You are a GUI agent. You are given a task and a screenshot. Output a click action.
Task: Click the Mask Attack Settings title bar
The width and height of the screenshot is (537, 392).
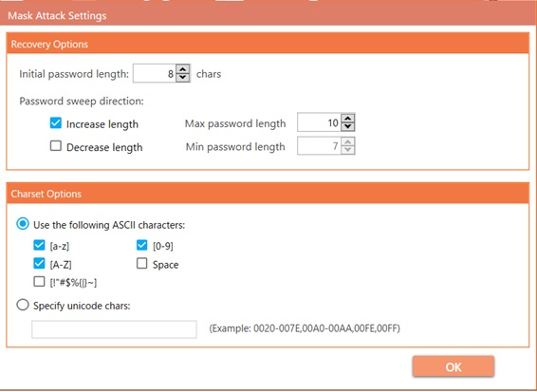(x=268, y=16)
